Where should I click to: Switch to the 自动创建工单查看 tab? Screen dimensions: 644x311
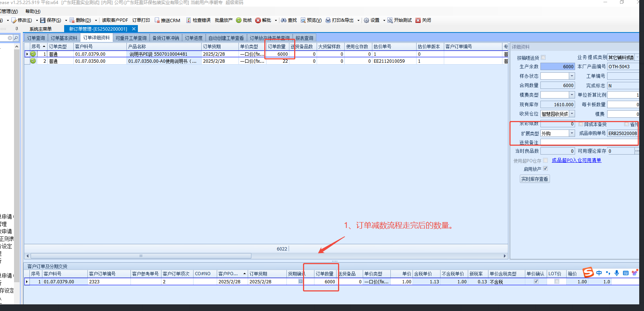tap(226, 38)
